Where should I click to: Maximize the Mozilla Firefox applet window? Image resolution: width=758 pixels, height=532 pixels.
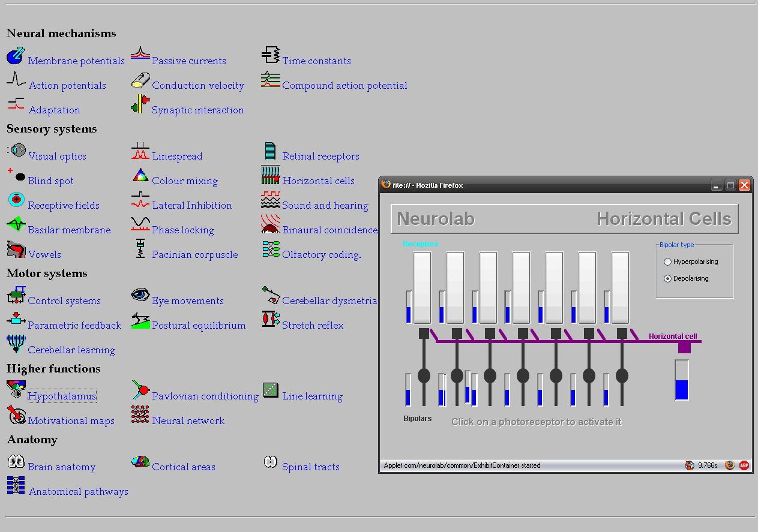[730, 185]
